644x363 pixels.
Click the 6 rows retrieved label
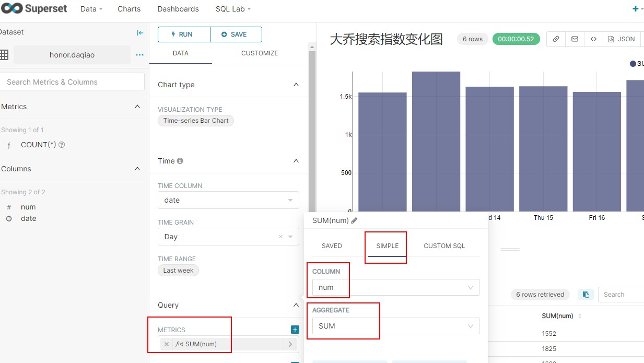[540, 295]
